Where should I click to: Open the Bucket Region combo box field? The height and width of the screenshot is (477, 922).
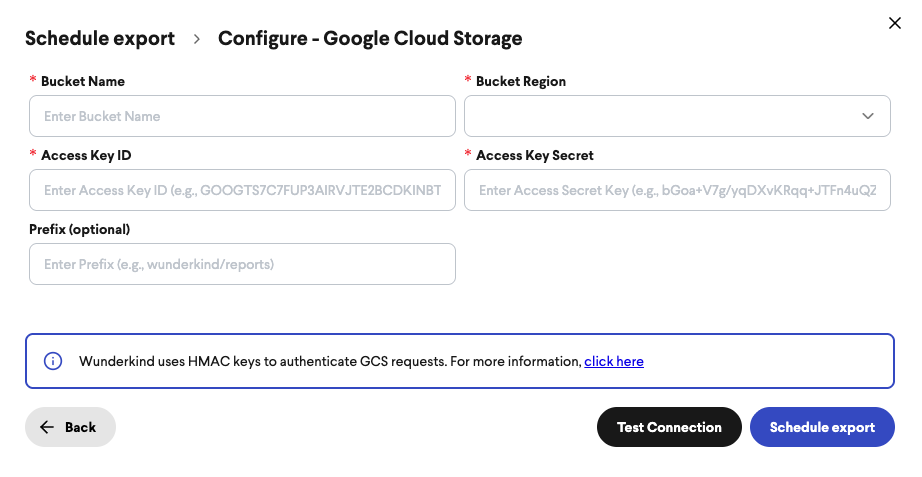coord(677,116)
